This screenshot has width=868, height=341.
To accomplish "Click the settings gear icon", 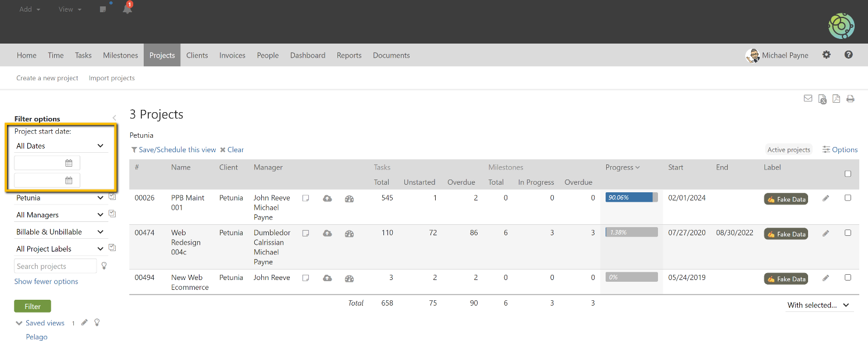I will (x=826, y=55).
